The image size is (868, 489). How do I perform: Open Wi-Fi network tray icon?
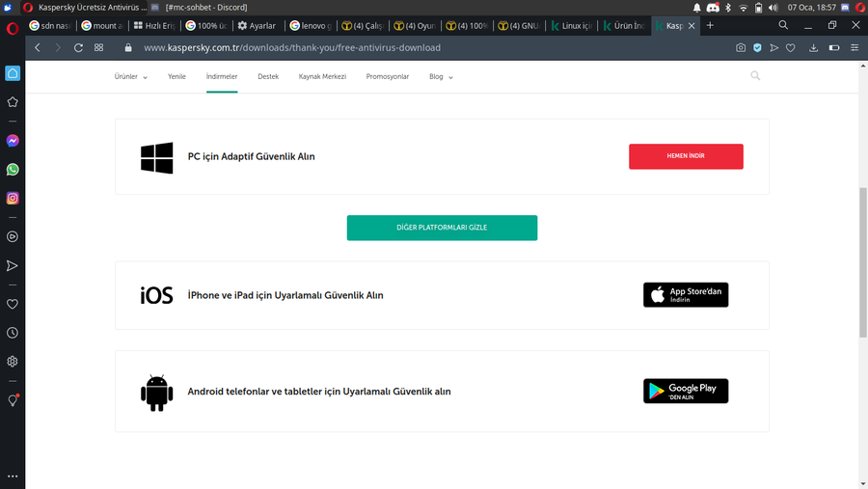pos(744,8)
